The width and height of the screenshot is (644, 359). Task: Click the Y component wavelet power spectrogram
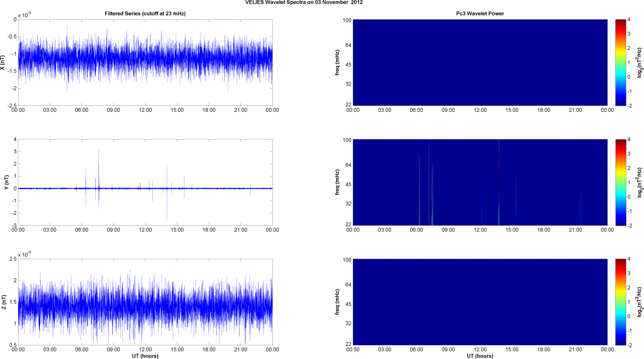tap(480, 182)
